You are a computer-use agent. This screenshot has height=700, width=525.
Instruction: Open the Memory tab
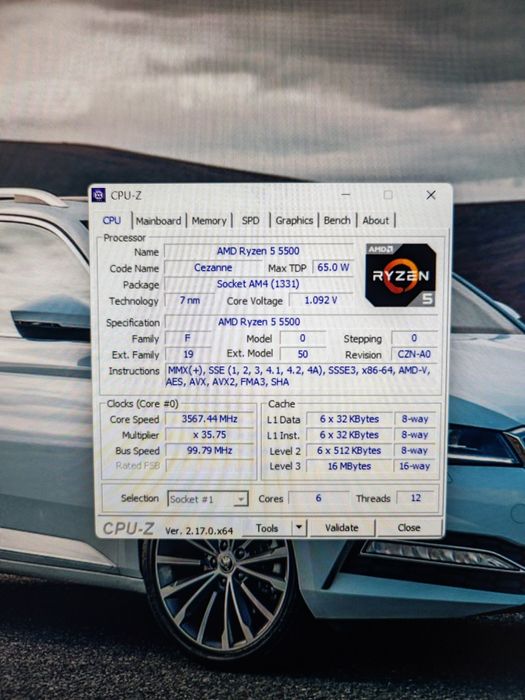tap(209, 221)
